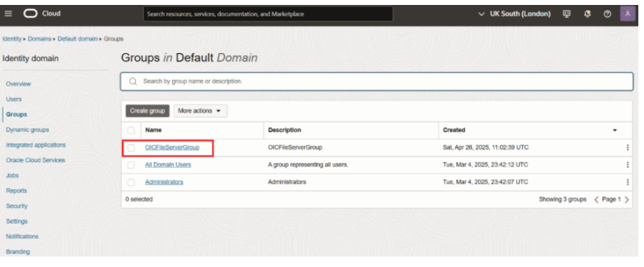
Task: Click the "0 selected" status text
Action: tap(140, 199)
